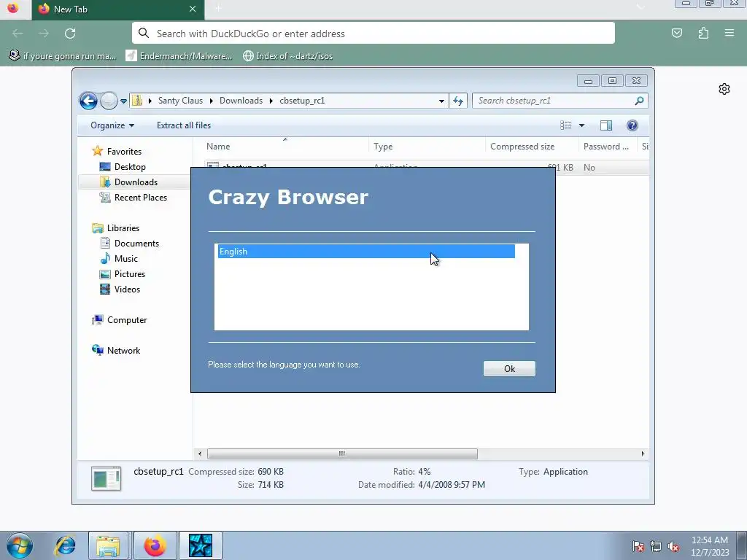Focus the DuckDuckGo address bar
This screenshot has width=747, height=560.
point(373,34)
